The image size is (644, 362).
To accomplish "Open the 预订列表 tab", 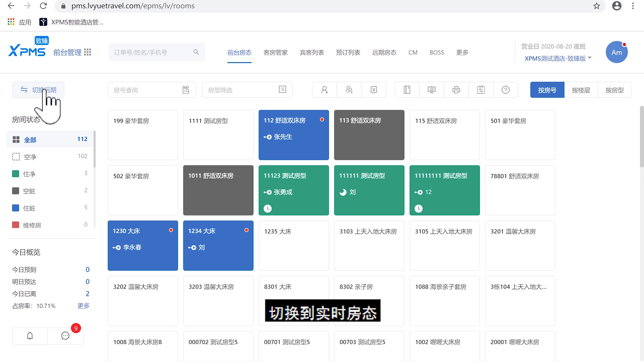I will tap(348, 52).
